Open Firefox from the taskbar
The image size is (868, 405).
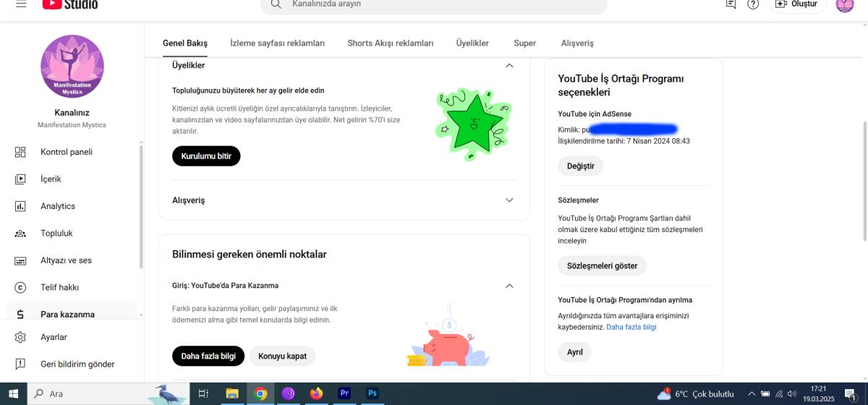[316, 393]
